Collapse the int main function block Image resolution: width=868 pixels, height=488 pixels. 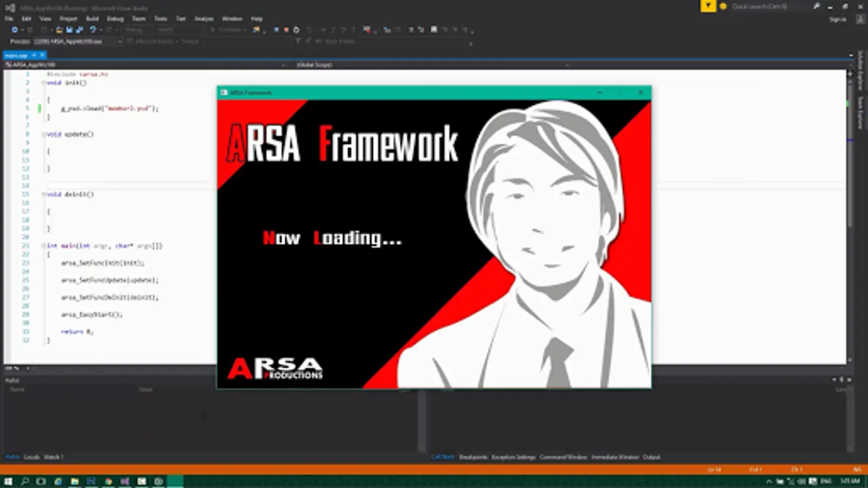pos(43,246)
